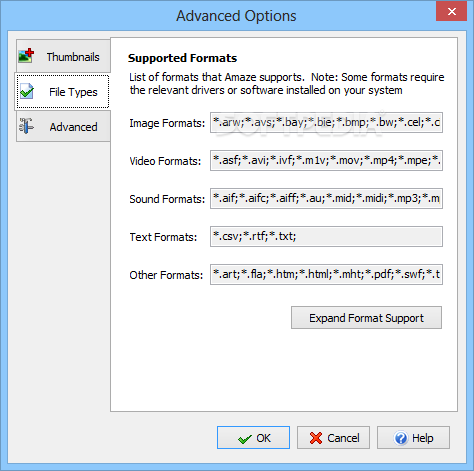
Task: Confirm settings with the OK button
Action: pos(253,438)
